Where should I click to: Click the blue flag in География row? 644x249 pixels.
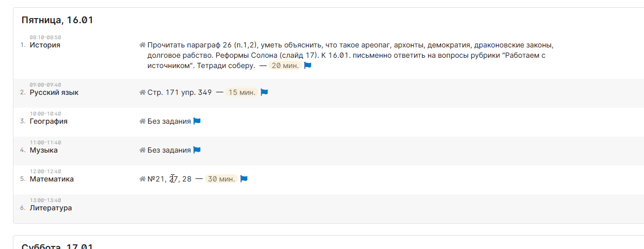[x=197, y=121]
